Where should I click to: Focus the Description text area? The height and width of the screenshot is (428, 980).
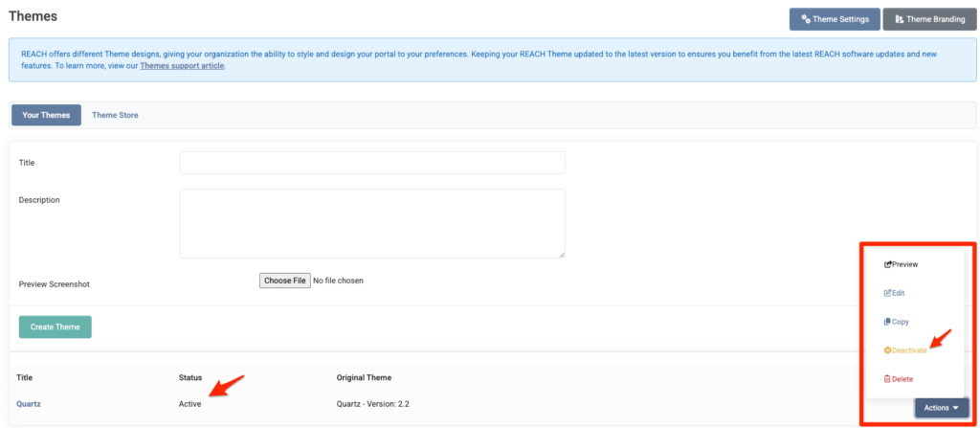(x=372, y=223)
